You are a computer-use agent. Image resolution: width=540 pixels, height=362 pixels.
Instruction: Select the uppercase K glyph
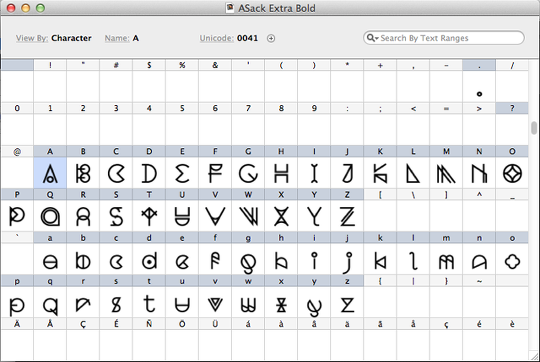tap(380, 173)
